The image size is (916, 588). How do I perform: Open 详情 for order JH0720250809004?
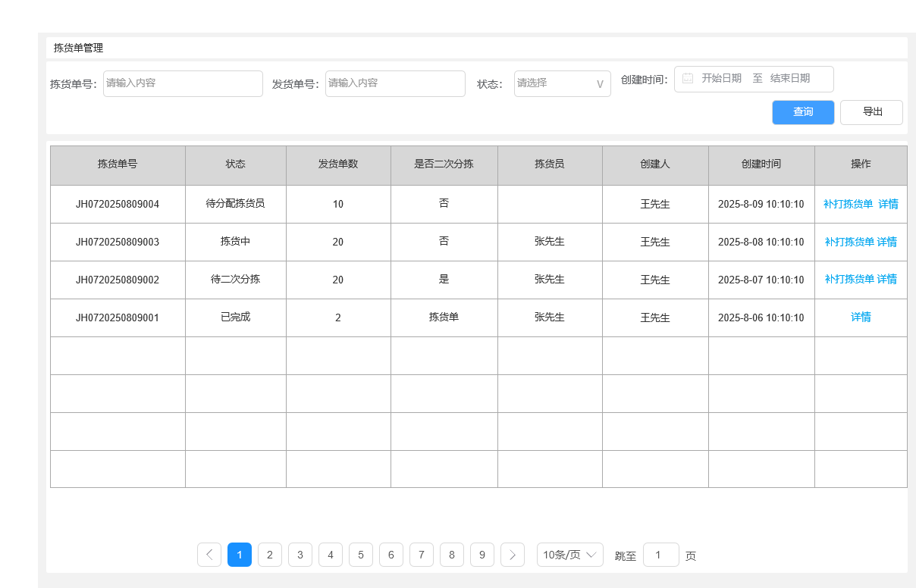pos(889,204)
